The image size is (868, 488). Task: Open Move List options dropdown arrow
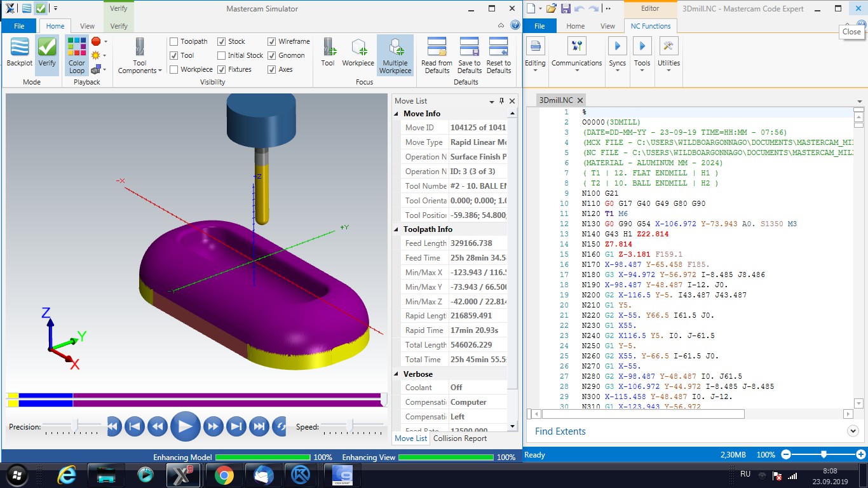[x=491, y=102]
